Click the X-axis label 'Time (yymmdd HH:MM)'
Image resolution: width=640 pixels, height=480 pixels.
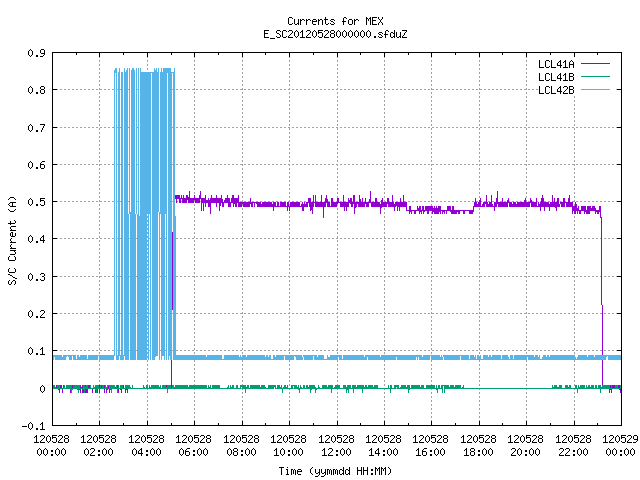coord(335,471)
